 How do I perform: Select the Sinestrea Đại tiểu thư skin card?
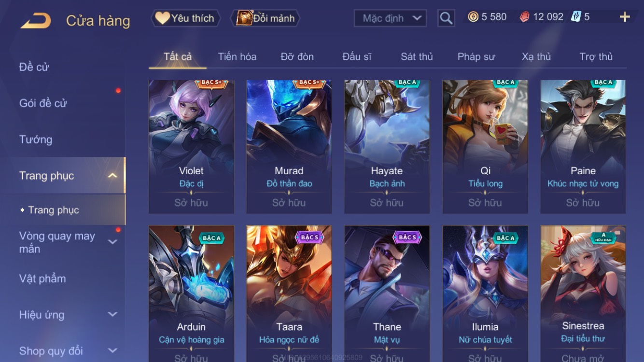[x=583, y=293]
